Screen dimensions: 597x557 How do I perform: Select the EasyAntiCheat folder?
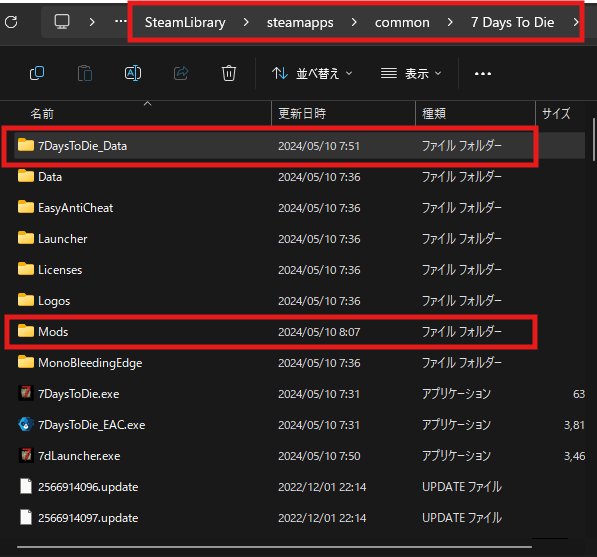299,208
